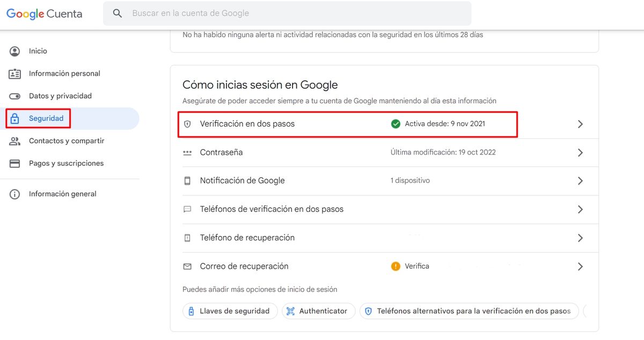The height and width of the screenshot is (340, 644).
Task: Open Datos y privacidad from the sidebar
Action: tap(60, 96)
